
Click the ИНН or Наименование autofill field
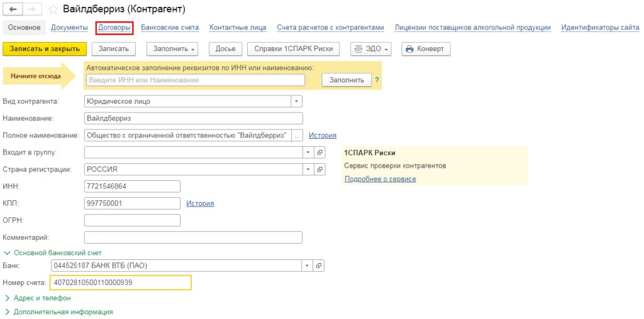195,80
